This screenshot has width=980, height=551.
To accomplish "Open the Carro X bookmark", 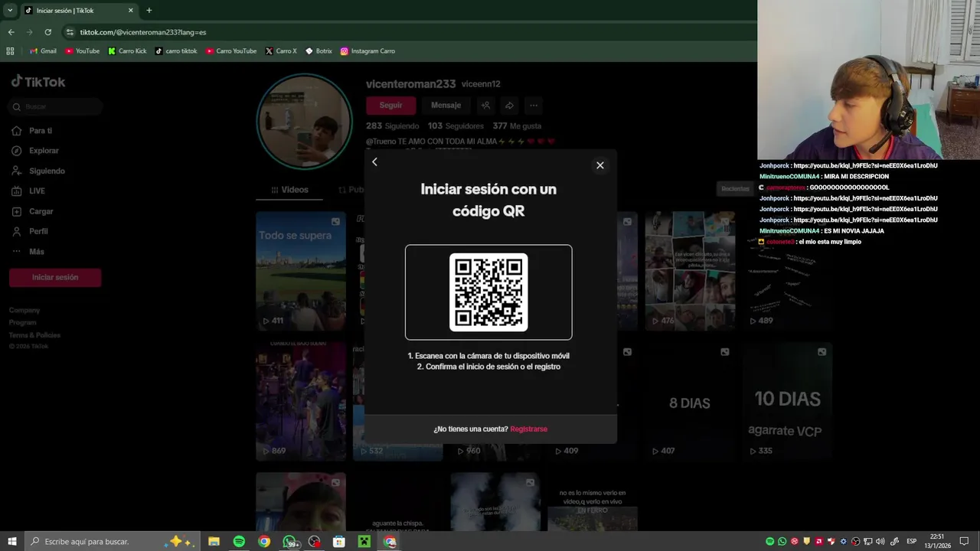I will [281, 51].
